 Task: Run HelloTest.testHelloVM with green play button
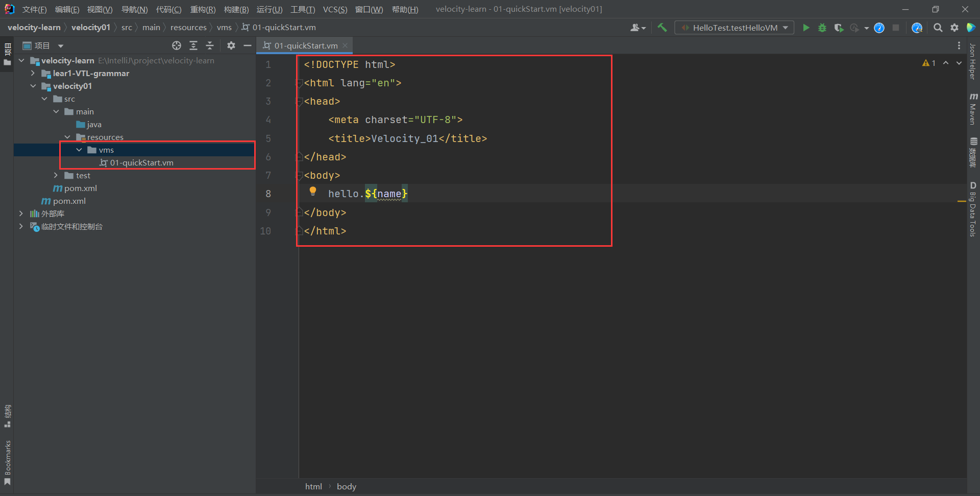pos(806,28)
